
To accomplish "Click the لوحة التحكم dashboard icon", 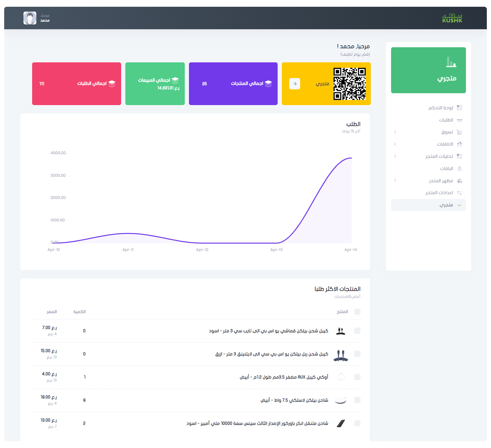I will click(x=459, y=108).
